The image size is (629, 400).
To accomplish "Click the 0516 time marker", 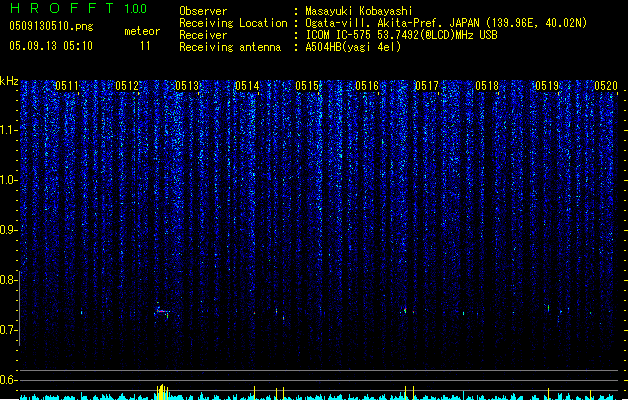I will (367, 86).
